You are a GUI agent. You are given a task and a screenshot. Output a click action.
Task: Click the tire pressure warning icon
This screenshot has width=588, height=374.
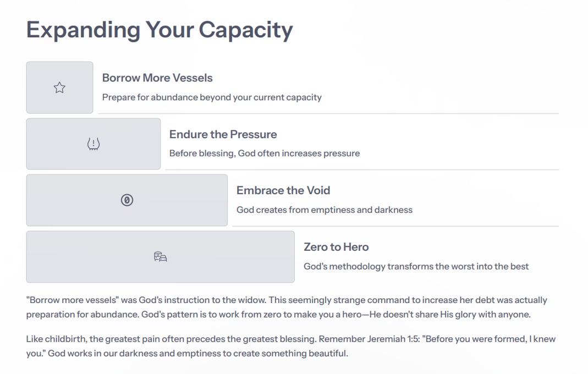coord(94,144)
